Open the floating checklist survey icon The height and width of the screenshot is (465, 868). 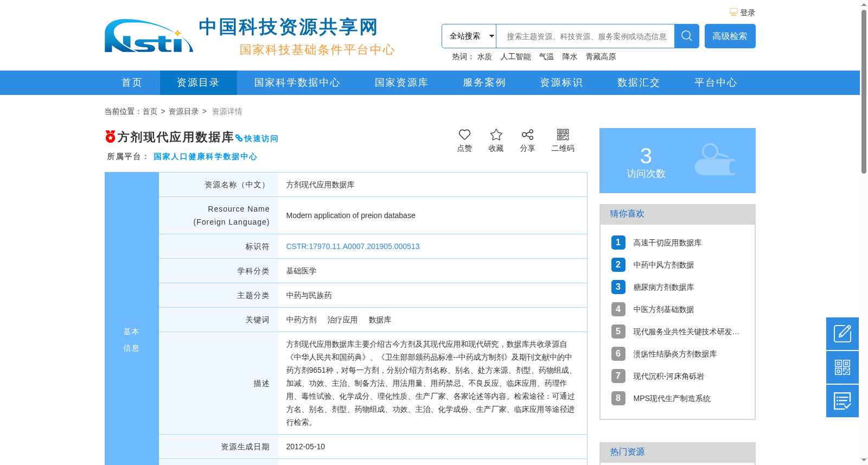click(843, 401)
